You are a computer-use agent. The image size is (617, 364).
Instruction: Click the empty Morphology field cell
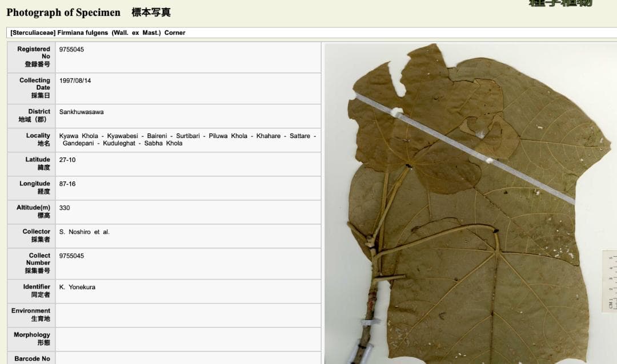pos(187,339)
